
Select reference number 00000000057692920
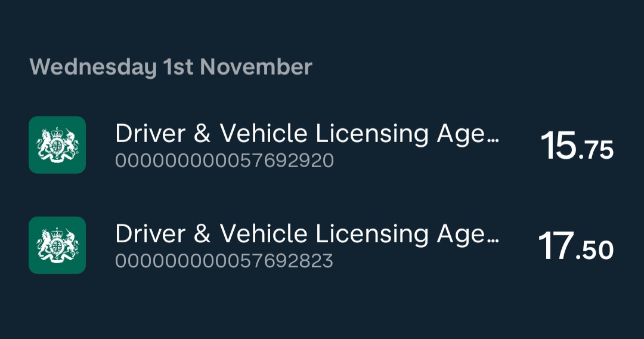[224, 161]
